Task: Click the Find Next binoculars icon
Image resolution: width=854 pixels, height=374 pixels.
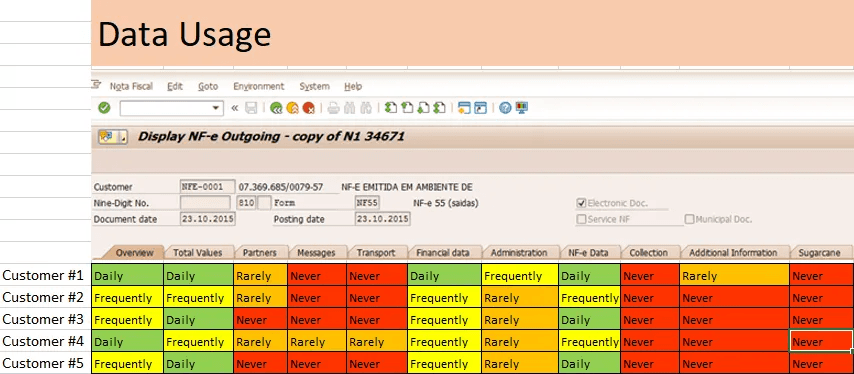Action: [x=366, y=108]
